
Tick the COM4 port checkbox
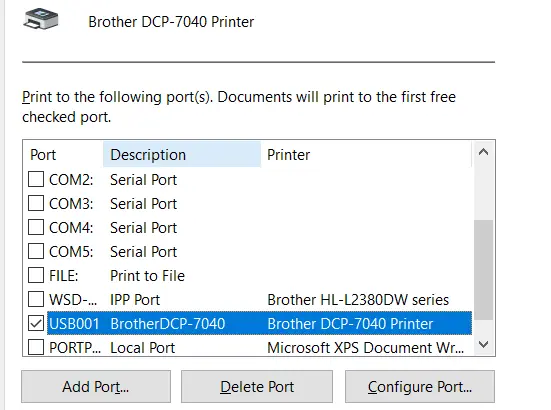(x=36, y=227)
